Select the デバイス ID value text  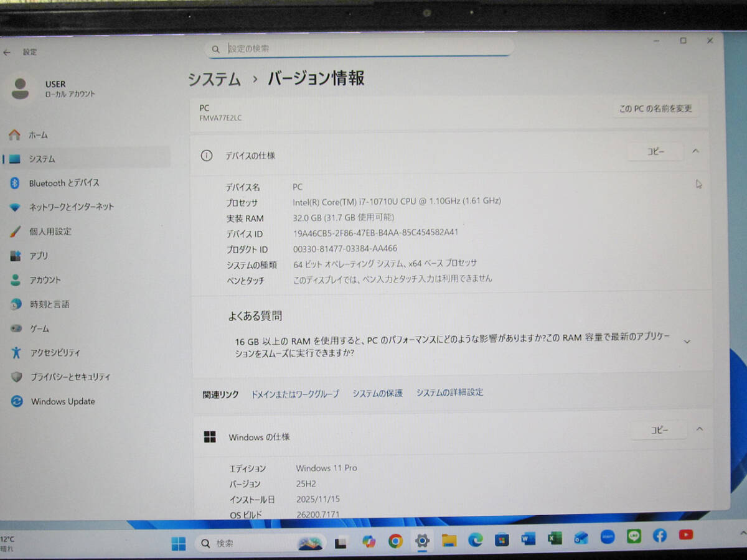click(x=375, y=233)
